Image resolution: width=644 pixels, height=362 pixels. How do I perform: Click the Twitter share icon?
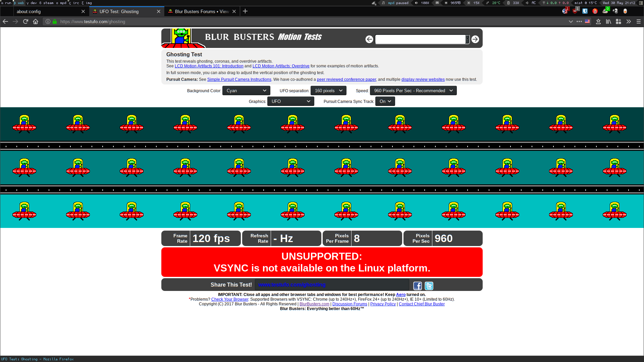tap(429, 285)
